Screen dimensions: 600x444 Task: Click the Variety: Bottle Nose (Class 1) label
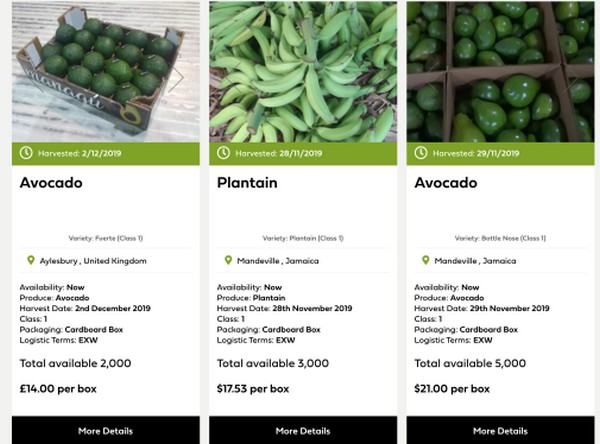point(502,238)
